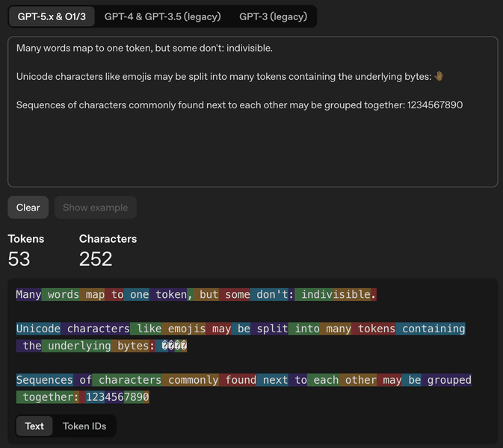Switch to GPT-4 & GPT-3.5 (legacy) tab
503x448 pixels.
[x=163, y=16]
